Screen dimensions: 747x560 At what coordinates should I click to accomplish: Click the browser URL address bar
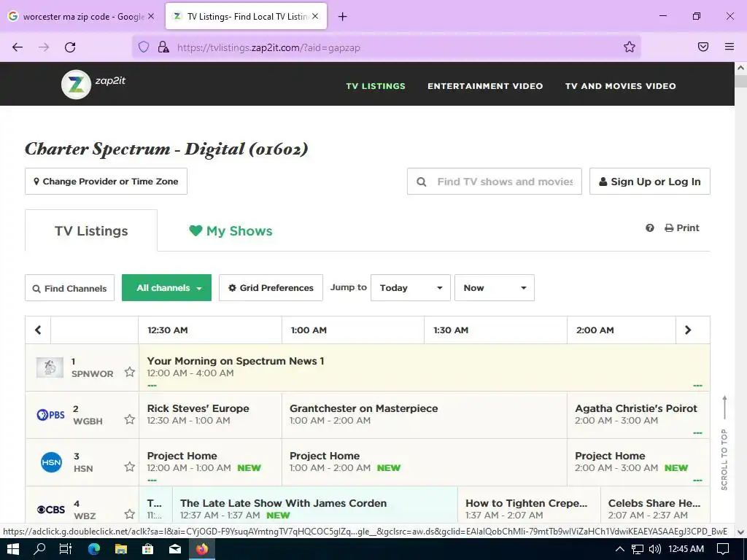[386, 47]
